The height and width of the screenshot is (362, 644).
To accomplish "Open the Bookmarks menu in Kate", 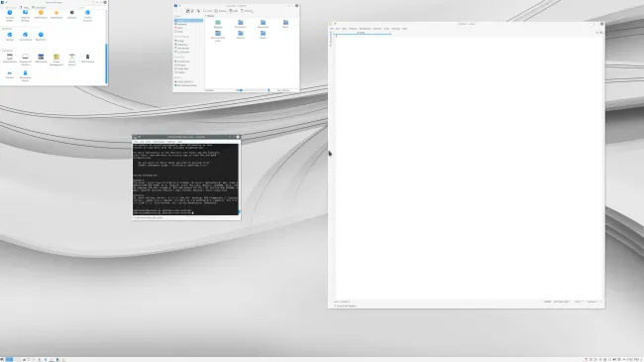I will pyautogui.click(x=365, y=29).
